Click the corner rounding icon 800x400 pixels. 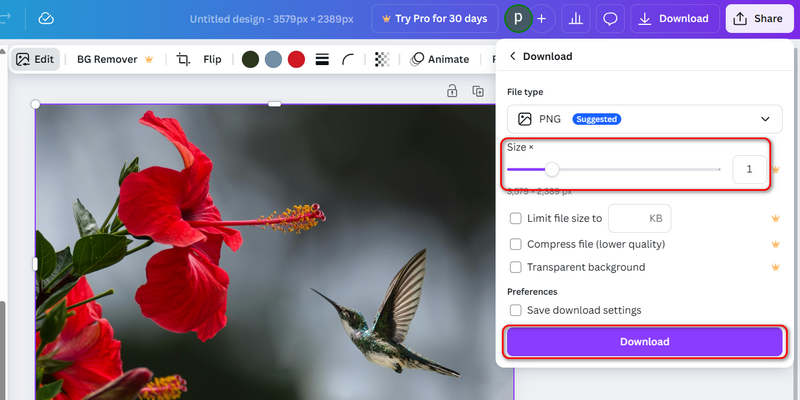(348, 59)
